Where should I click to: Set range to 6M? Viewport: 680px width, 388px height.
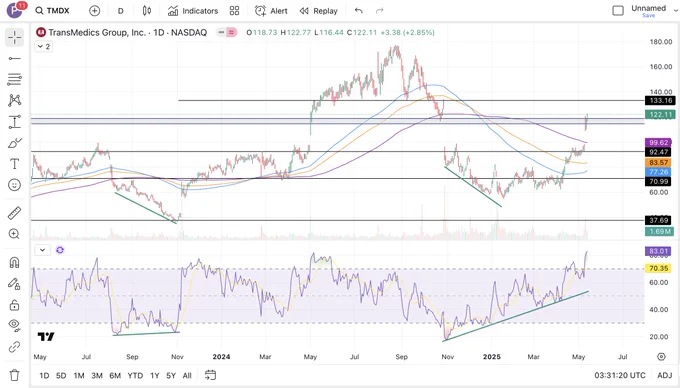[115, 375]
